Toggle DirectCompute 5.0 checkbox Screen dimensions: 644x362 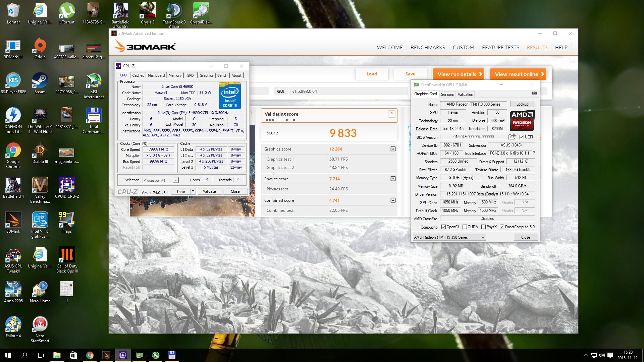[x=502, y=227]
